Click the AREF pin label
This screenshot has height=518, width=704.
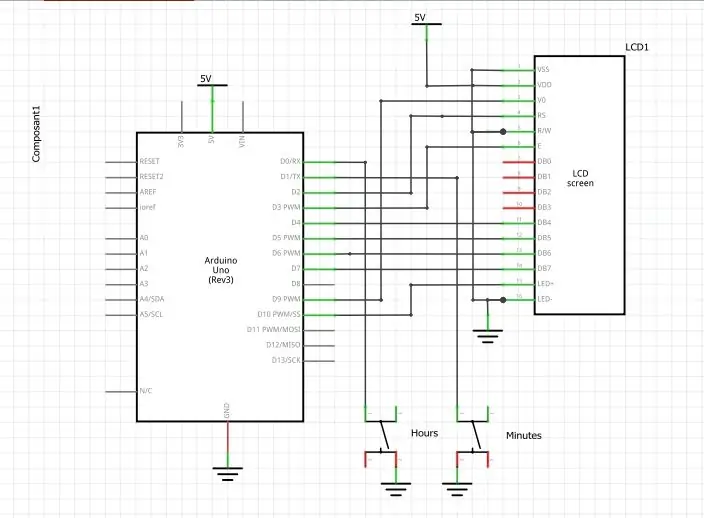point(148,192)
